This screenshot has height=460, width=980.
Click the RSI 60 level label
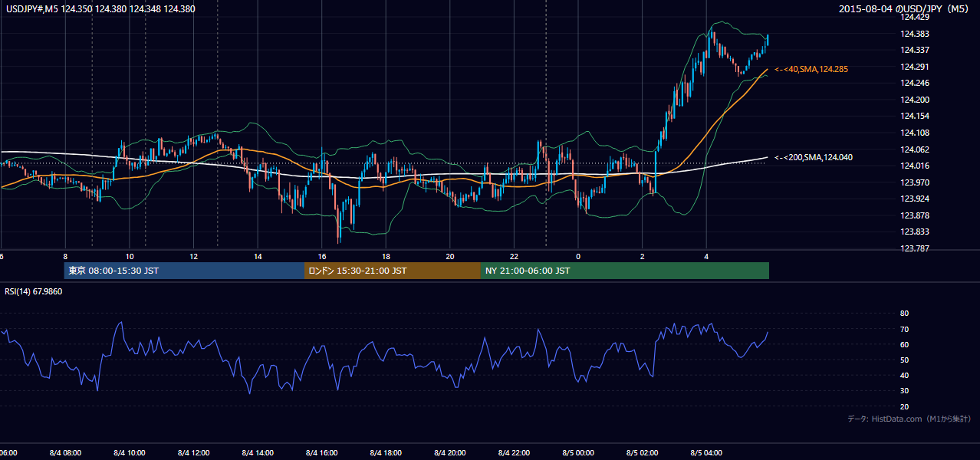[x=904, y=344]
